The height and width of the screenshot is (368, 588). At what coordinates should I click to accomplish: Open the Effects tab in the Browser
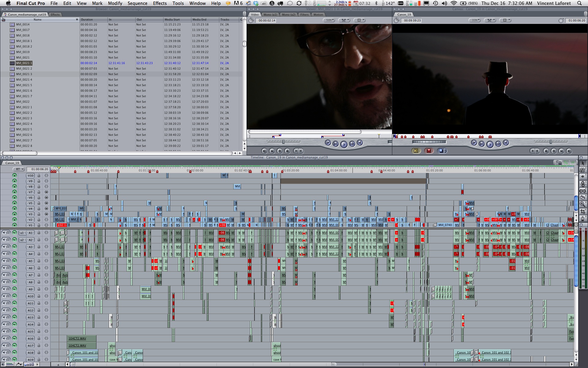55,14
